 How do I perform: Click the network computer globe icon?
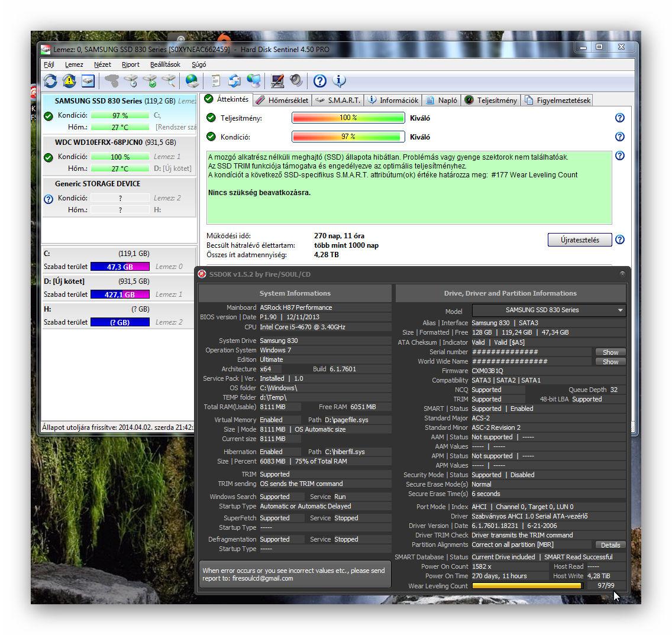254,80
